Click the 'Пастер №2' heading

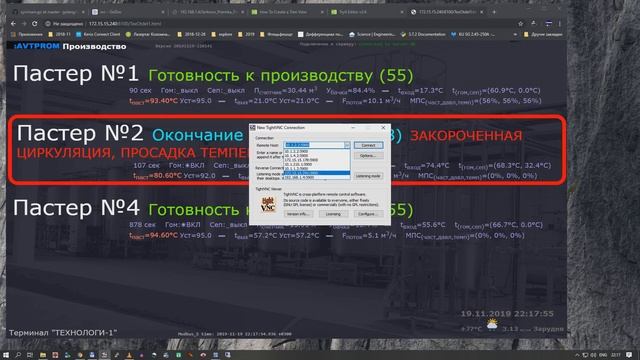[80, 133]
